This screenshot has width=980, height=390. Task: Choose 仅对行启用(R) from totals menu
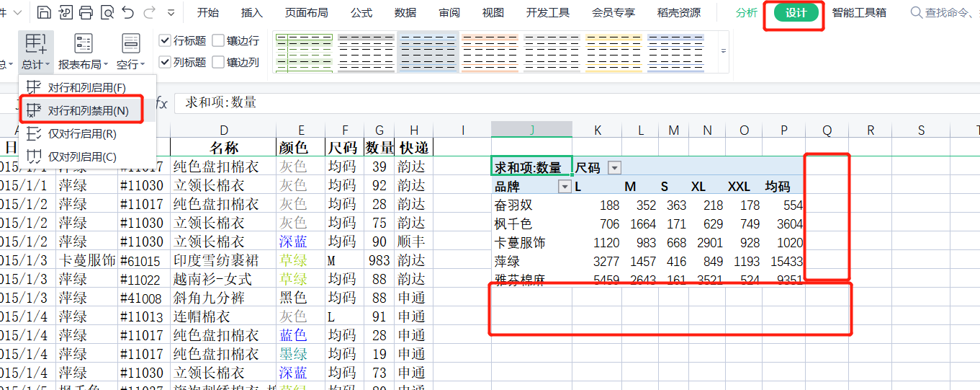pos(81,134)
